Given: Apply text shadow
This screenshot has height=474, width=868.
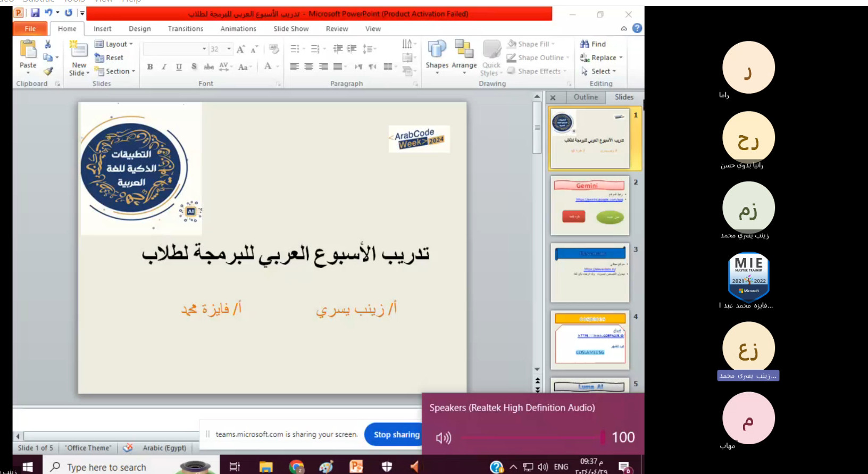Looking at the screenshot, I should coord(194,66).
